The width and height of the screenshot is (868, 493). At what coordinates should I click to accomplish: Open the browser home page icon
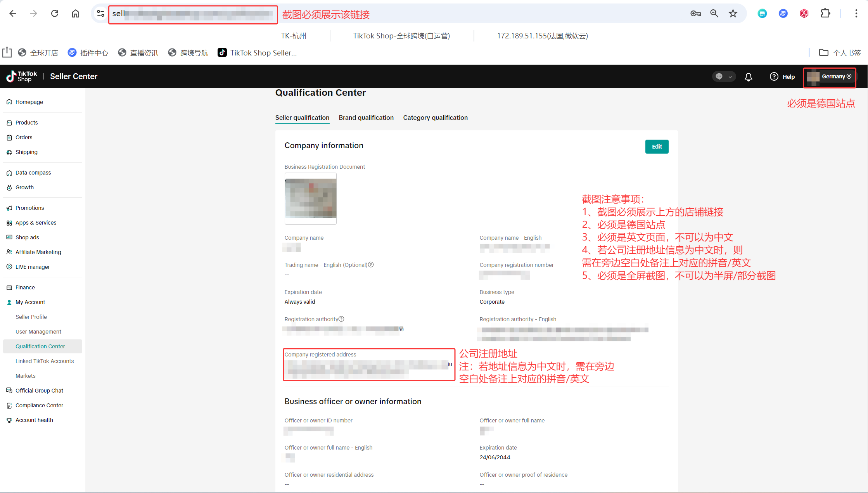click(76, 14)
